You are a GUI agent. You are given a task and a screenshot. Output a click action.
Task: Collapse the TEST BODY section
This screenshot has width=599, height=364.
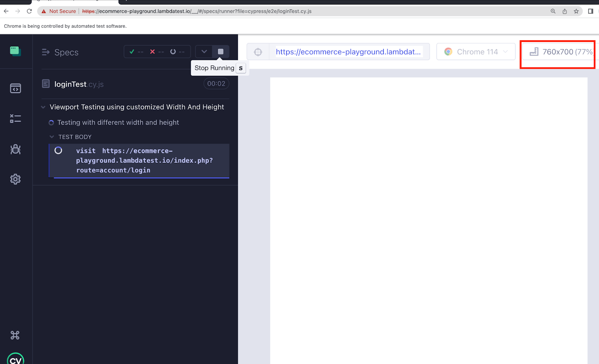click(52, 137)
